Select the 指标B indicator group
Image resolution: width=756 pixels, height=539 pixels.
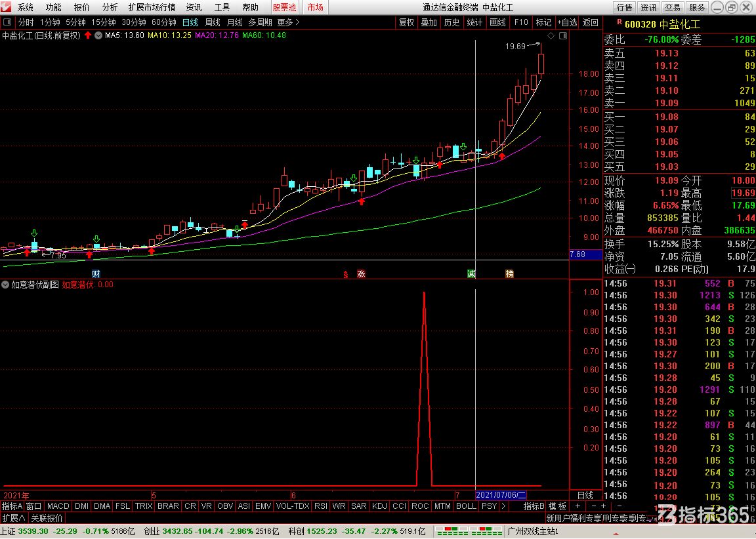pos(534,506)
